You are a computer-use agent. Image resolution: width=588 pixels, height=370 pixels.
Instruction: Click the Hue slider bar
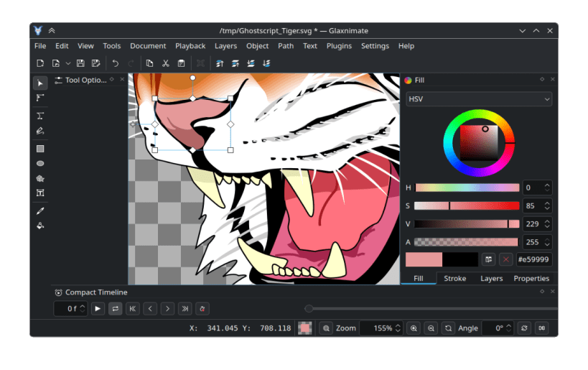(x=467, y=188)
